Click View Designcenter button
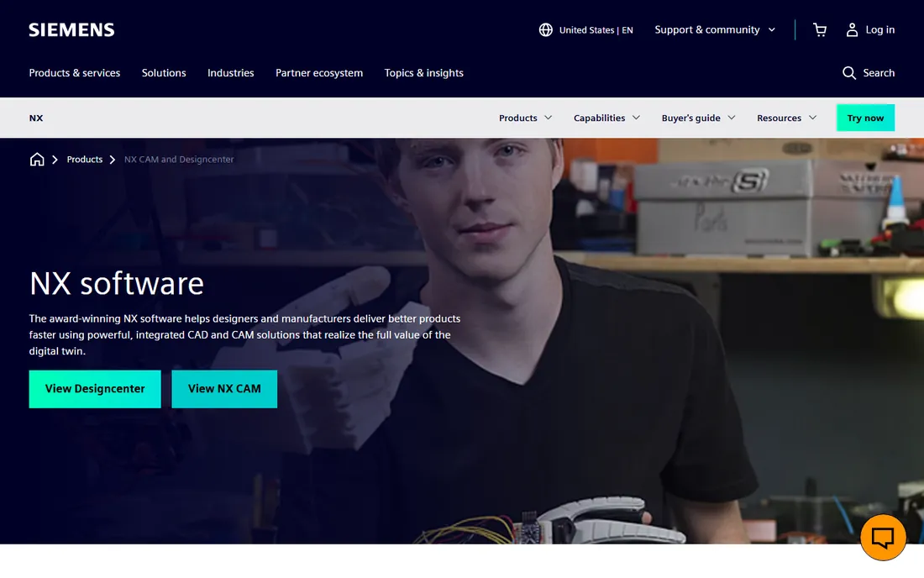This screenshot has height=578, width=924. [95, 389]
